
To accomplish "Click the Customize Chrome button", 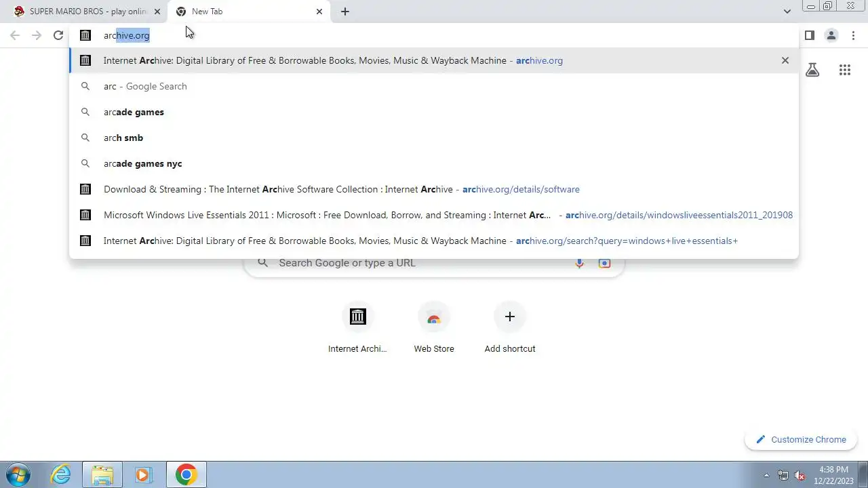I will point(801,439).
